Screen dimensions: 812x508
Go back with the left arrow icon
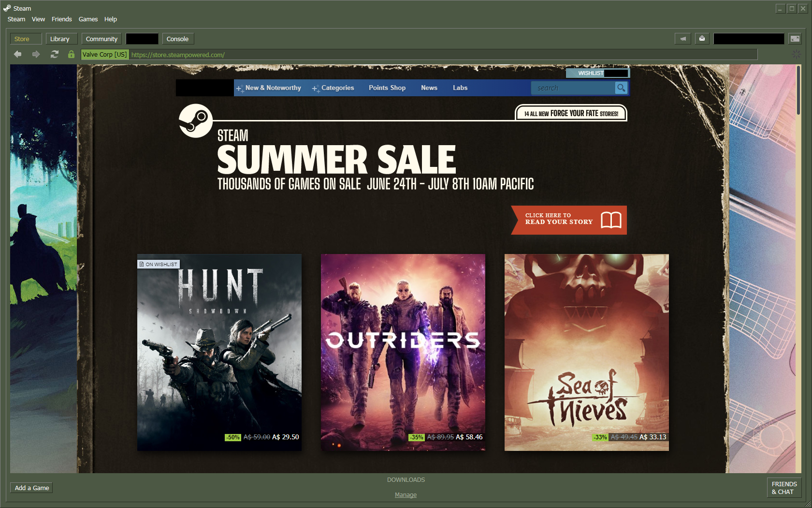coord(18,54)
